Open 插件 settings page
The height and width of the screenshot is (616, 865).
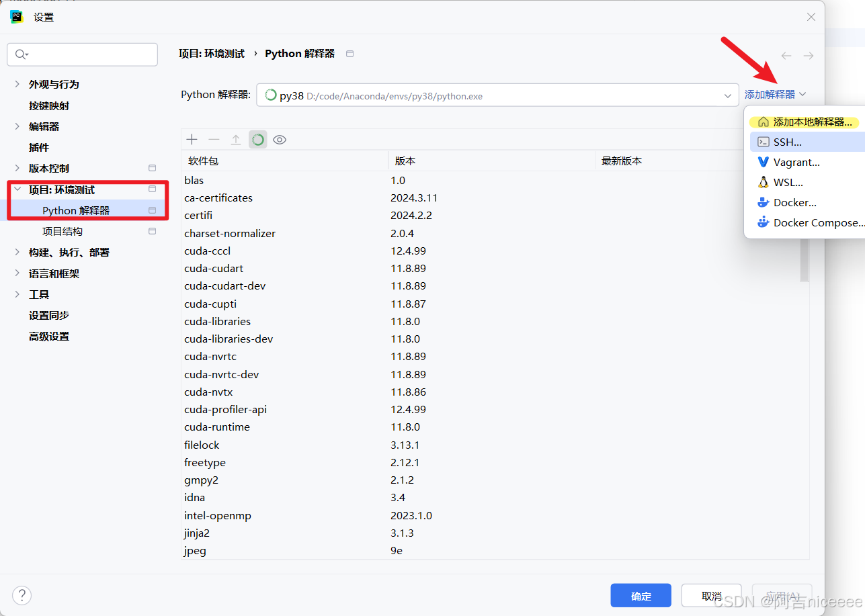(x=39, y=147)
